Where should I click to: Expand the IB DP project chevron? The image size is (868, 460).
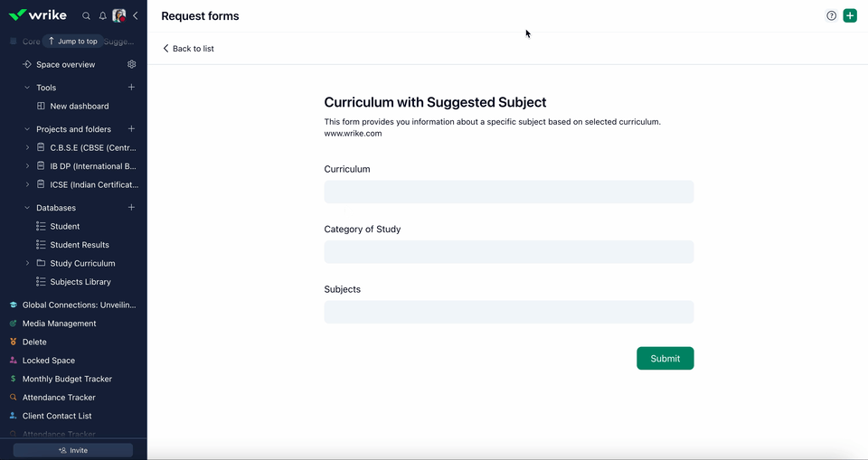click(27, 166)
